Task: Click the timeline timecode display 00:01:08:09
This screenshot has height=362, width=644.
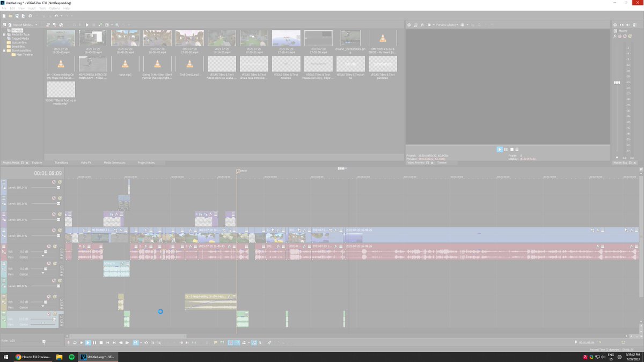Action: pos(48,173)
